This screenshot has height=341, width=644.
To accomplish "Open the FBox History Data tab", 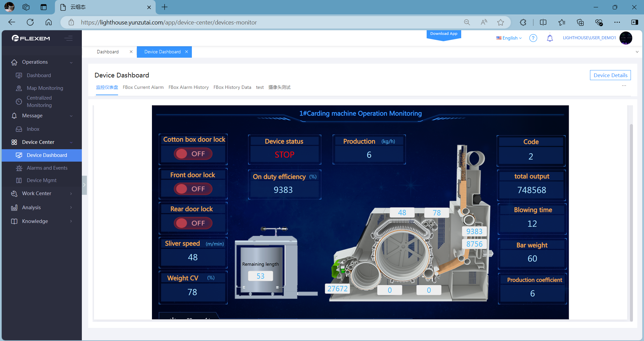I will 232,87.
